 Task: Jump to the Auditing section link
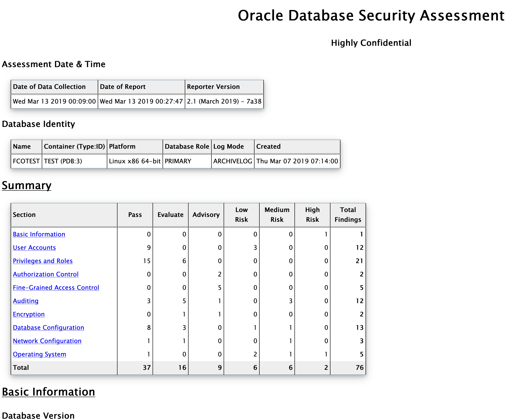point(26,301)
